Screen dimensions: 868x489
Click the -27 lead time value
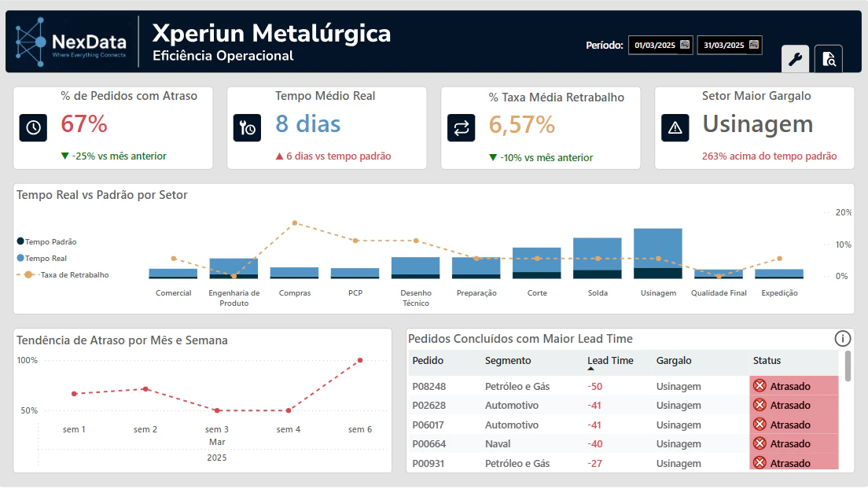595,463
